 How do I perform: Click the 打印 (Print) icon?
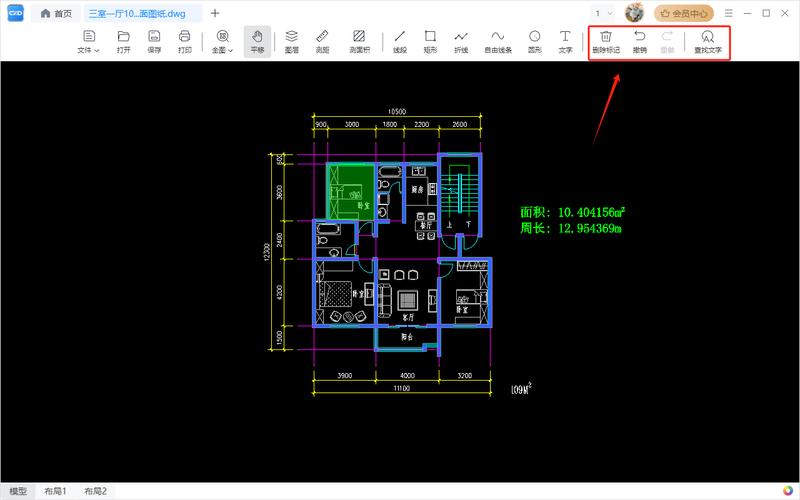184,41
